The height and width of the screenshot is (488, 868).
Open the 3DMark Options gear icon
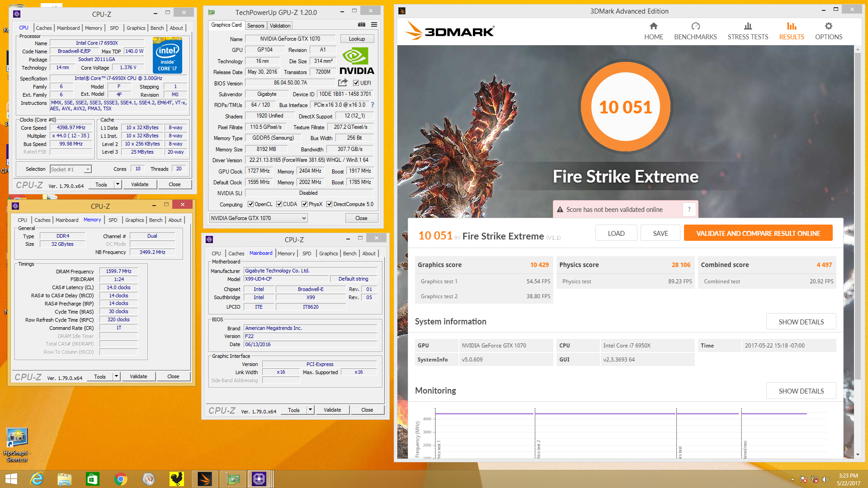[828, 26]
